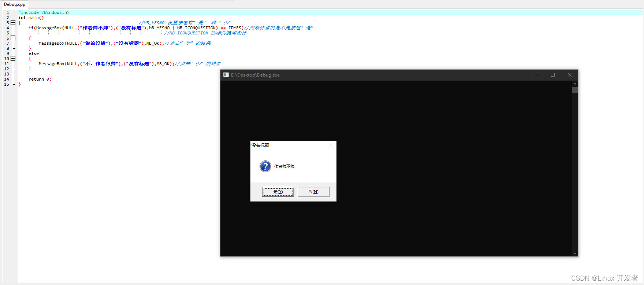Click the 是(Y) button in the message box
The height and width of the screenshot is (285, 644).
278,192
